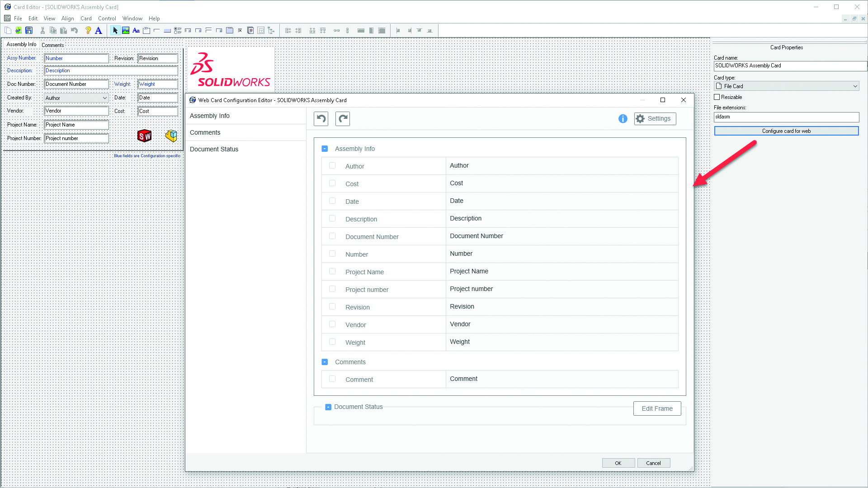This screenshot has height=488, width=868.
Task: Open the Created By Author dropdown
Action: (x=76, y=98)
